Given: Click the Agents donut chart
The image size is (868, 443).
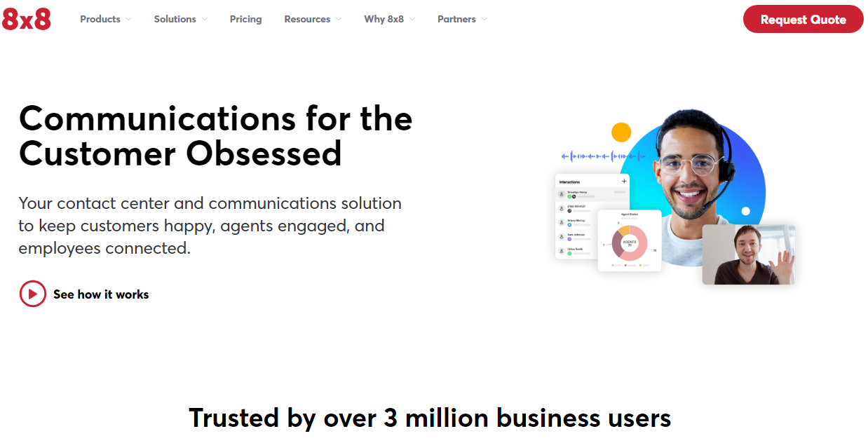Looking at the screenshot, I should (629, 243).
